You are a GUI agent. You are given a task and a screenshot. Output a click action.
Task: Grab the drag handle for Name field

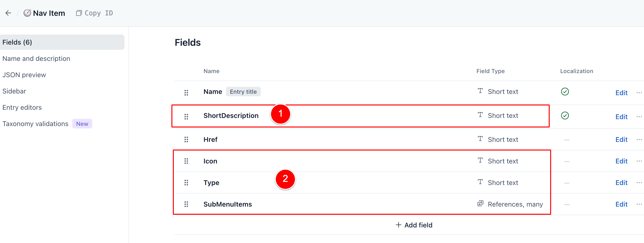[x=186, y=93]
